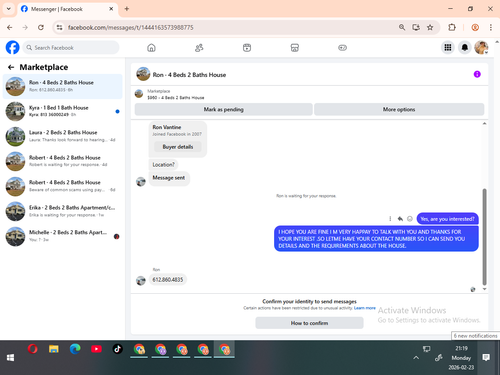Open Michelle - 2 Beds 2 Baths Apart chat
This screenshot has height=375, width=500.
click(x=63, y=236)
